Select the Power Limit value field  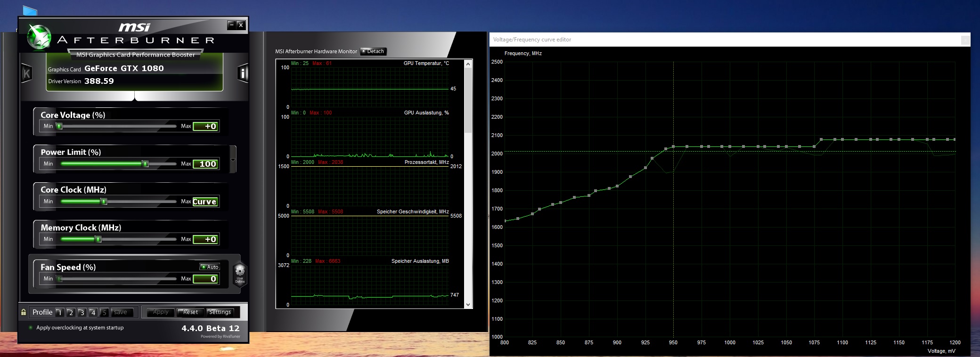point(205,164)
